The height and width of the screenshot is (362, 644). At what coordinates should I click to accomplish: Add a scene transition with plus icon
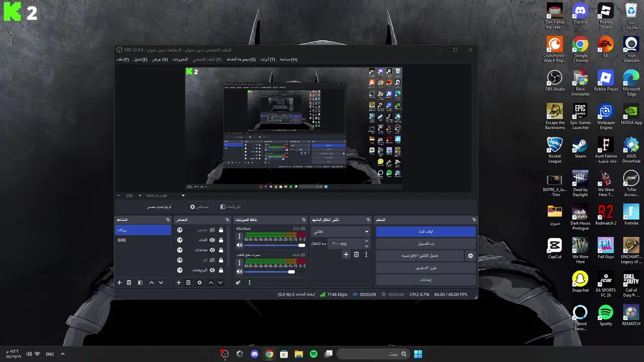tap(346, 254)
